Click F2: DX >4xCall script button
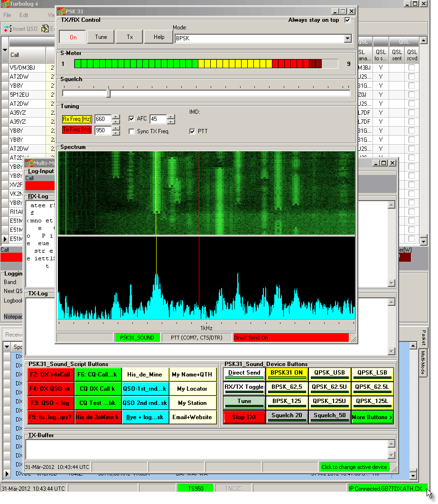This screenshot has height=504, width=438. [50, 375]
